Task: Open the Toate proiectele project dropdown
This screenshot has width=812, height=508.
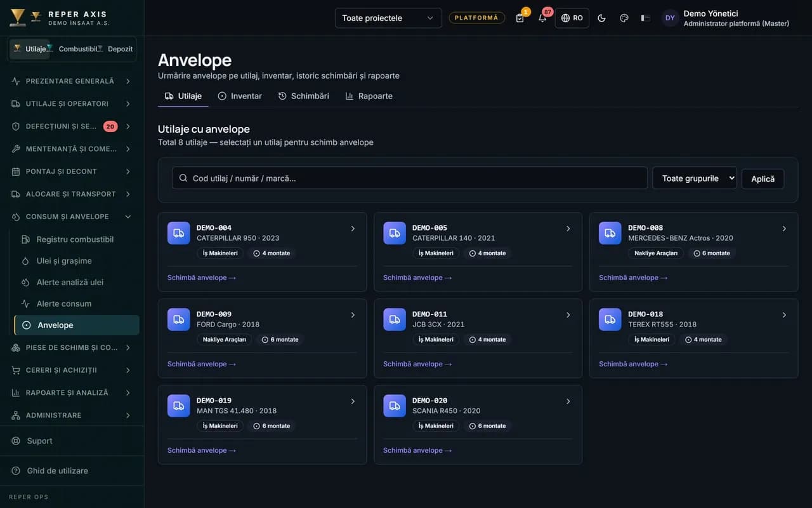Action: (x=388, y=18)
